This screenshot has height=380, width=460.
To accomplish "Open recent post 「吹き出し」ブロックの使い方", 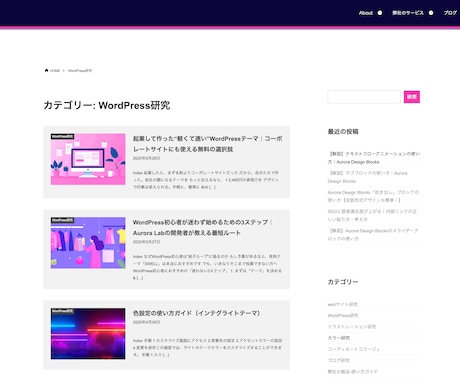I will (373, 196).
